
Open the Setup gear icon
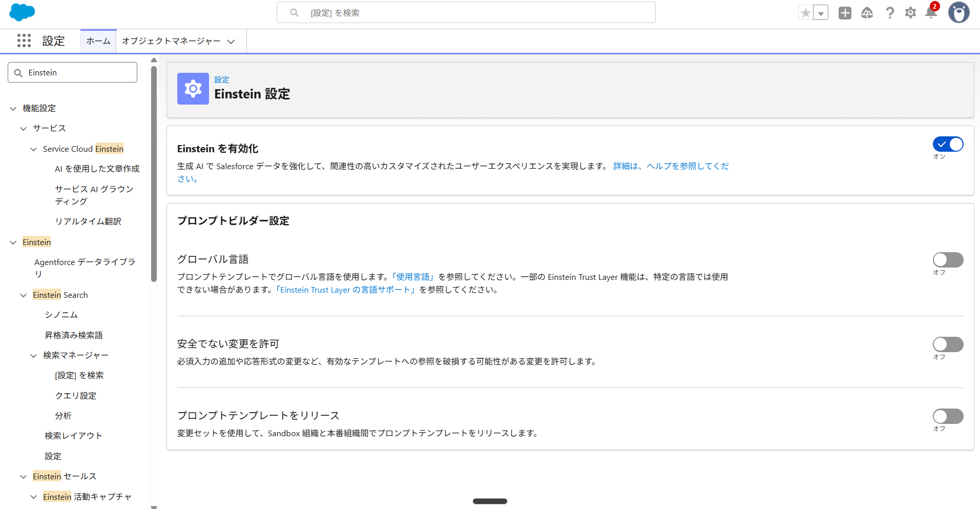pyautogui.click(x=911, y=13)
